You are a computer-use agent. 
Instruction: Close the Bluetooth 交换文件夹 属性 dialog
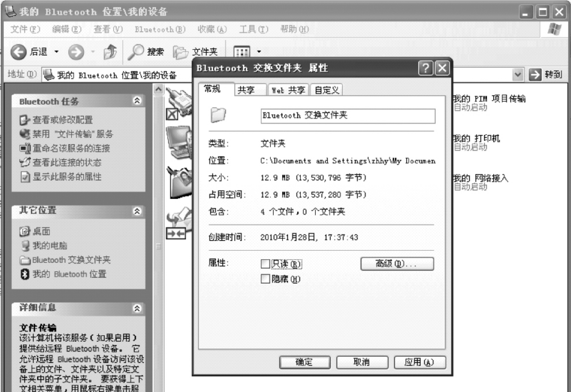pos(442,68)
